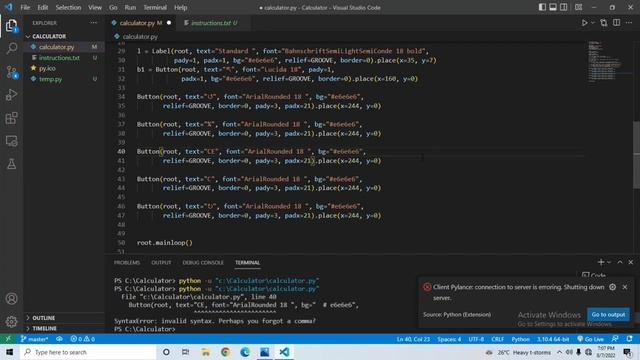Screen dimensions: 640x360
Task: Start Go Live server
Action: 590,339
